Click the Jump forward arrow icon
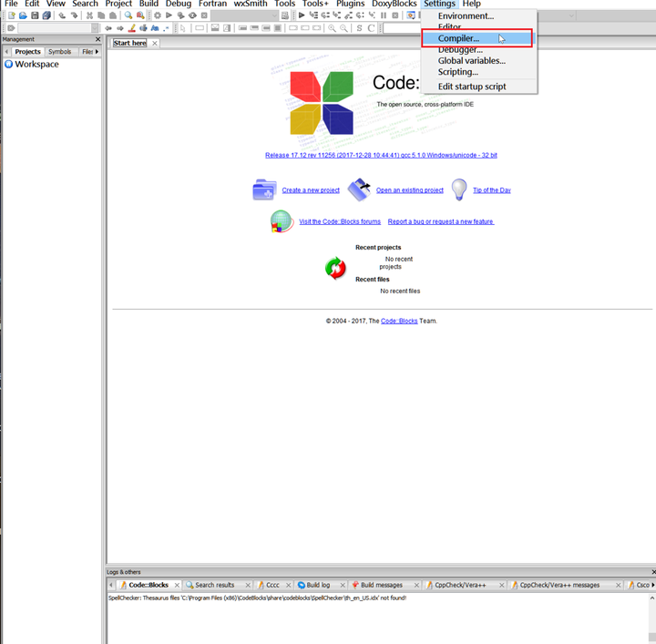 (x=120, y=28)
